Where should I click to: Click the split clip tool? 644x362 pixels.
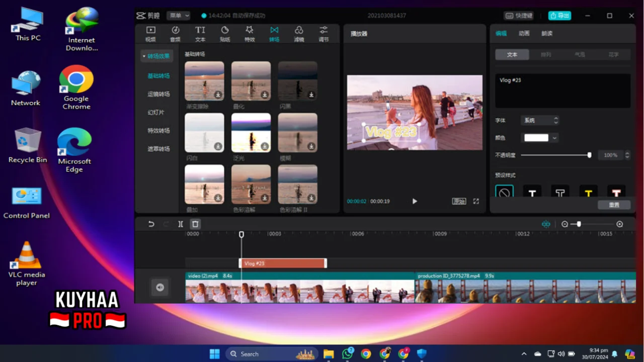click(x=181, y=224)
